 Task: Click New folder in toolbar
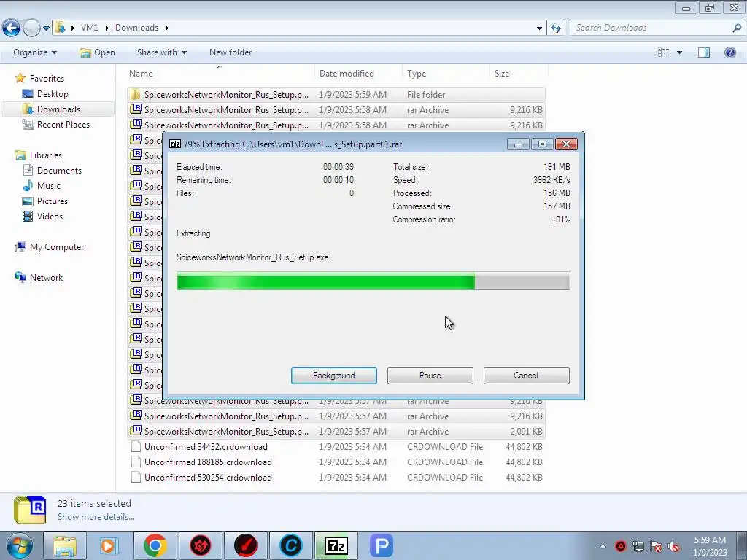tap(231, 52)
